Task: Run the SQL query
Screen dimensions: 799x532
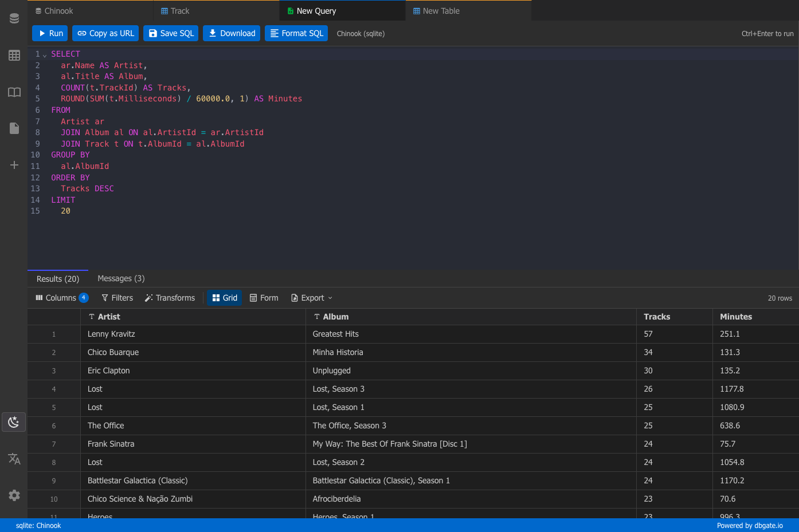Action: tap(50, 33)
